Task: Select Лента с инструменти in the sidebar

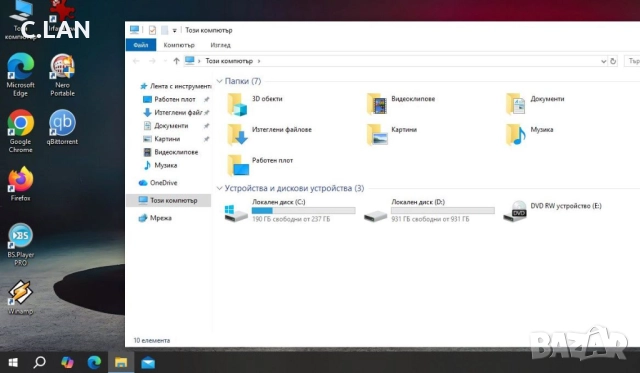Action: [x=175, y=86]
